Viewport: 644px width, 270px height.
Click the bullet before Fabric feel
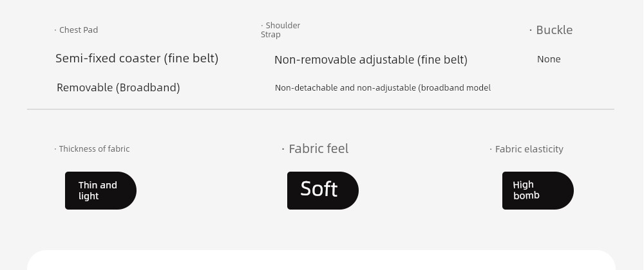click(283, 149)
